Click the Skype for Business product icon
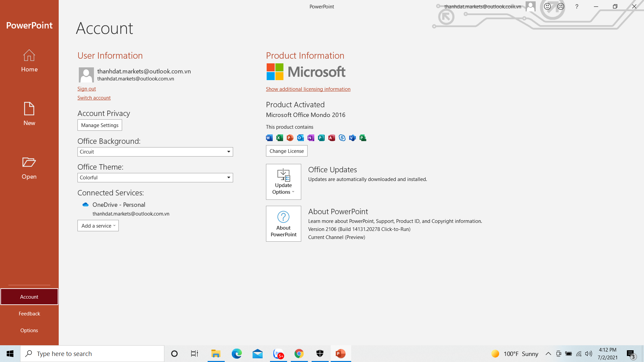The image size is (644, 362). click(342, 138)
